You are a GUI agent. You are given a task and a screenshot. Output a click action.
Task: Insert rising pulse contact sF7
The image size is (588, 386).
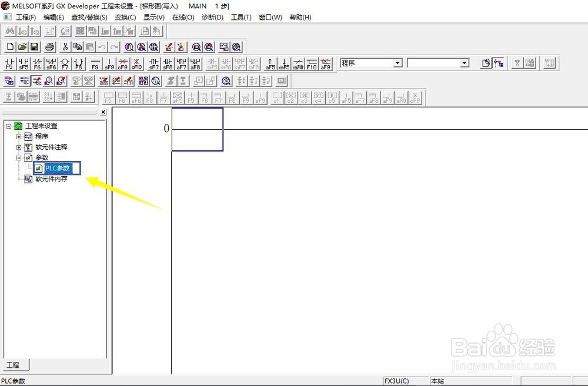click(153, 63)
